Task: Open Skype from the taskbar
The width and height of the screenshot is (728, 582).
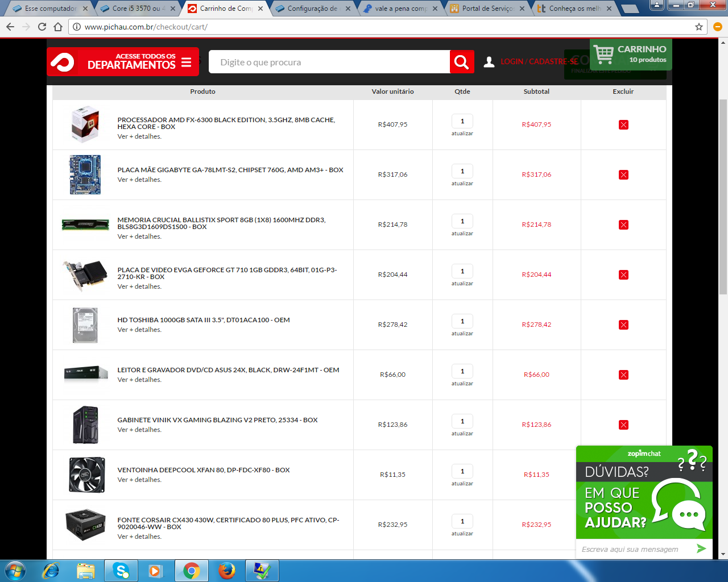Action: pos(121,571)
